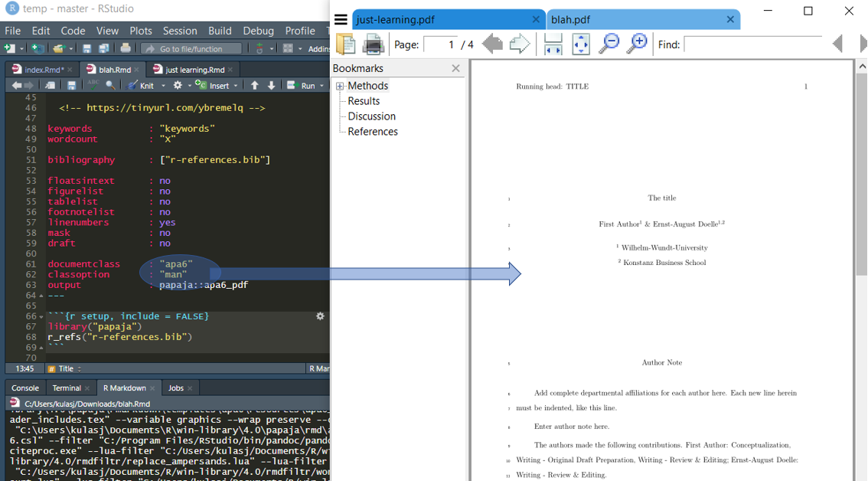This screenshot has height=481, width=868.
Task: Close the blah.Rmd editor tab
Action: tap(137, 70)
